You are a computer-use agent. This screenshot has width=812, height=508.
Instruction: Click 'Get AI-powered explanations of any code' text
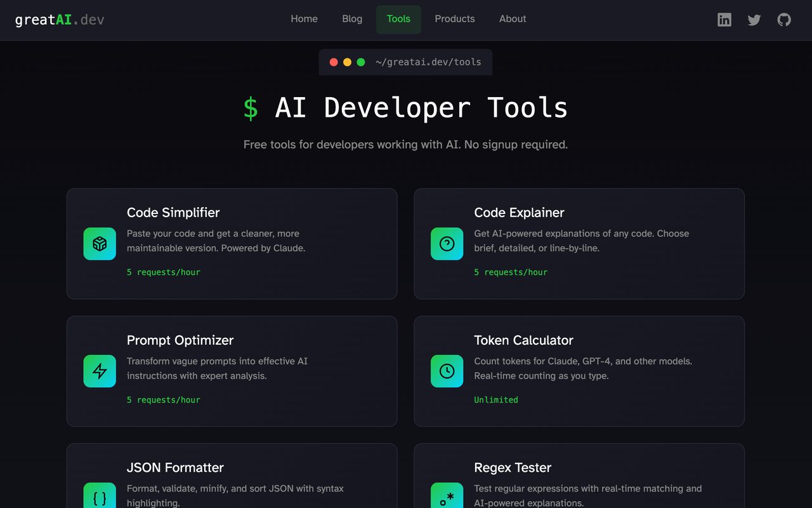pyautogui.click(x=582, y=241)
